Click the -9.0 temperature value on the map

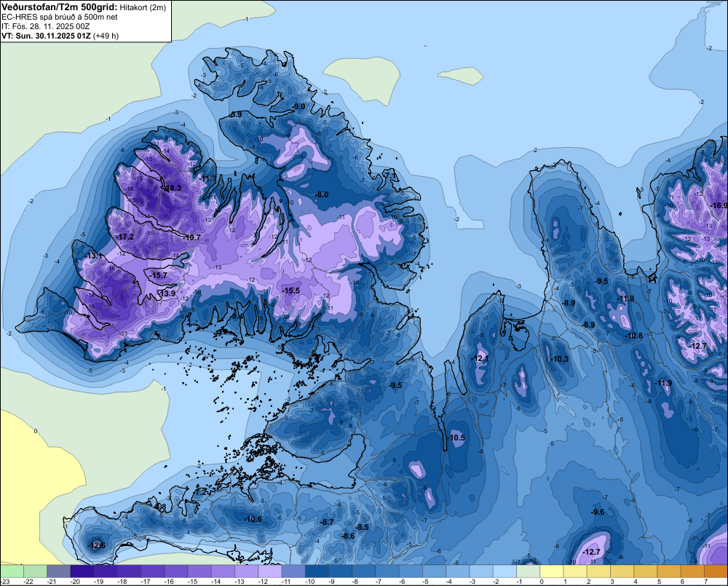coord(298,106)
